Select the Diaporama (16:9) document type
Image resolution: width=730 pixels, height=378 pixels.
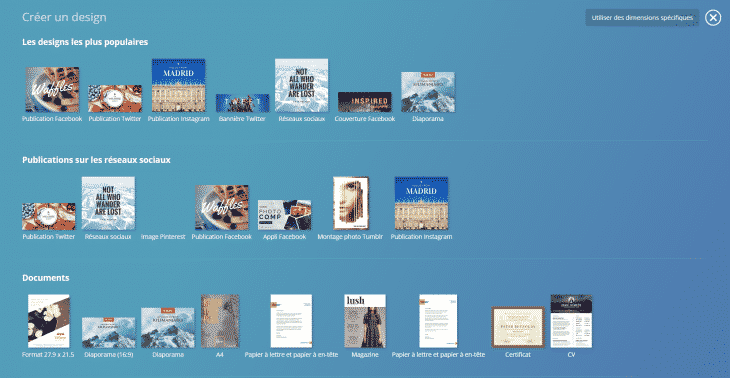[108, 333]
